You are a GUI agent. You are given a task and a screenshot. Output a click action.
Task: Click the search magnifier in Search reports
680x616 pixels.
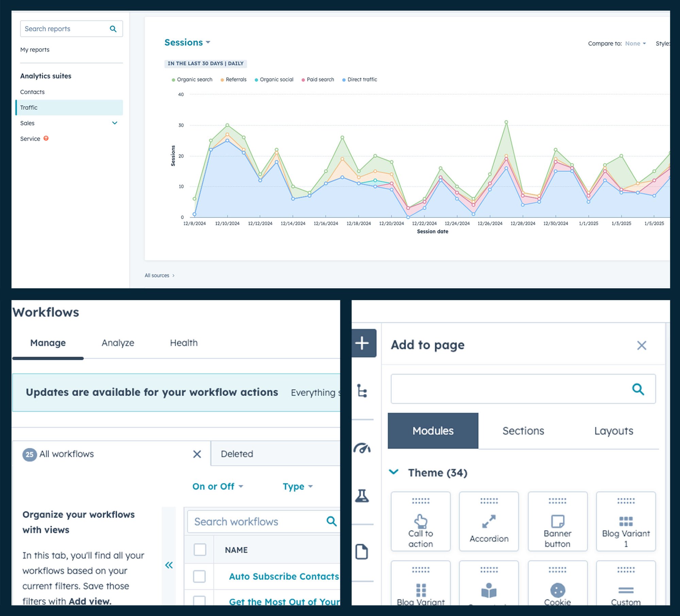click(113, 29)
